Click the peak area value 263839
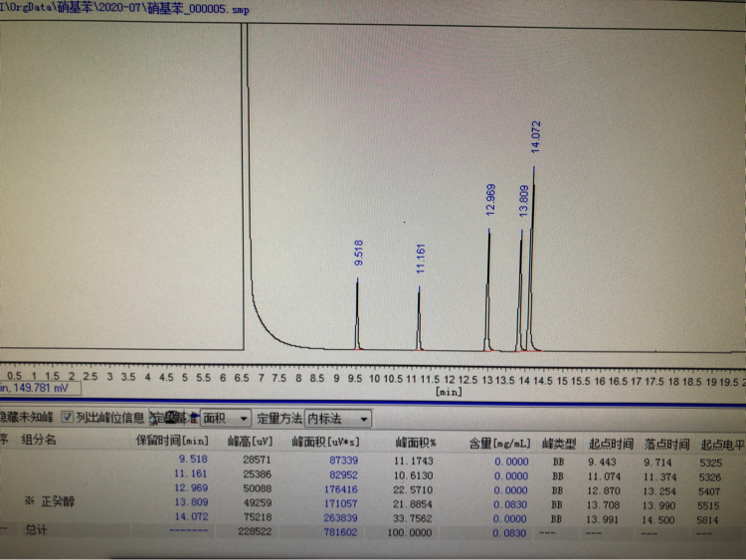The width and height of the screenshot is (746, 560). point(340,518)
